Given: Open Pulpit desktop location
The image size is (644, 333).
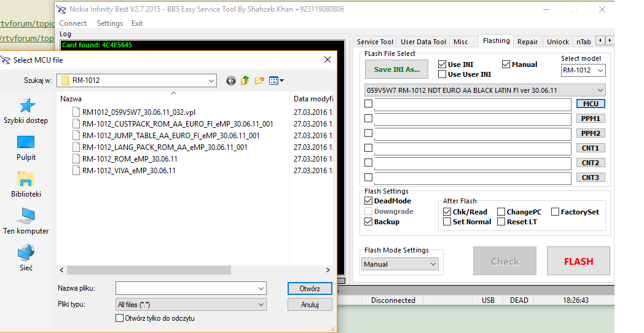Looking at the screenshot, I should click(26, 148).
